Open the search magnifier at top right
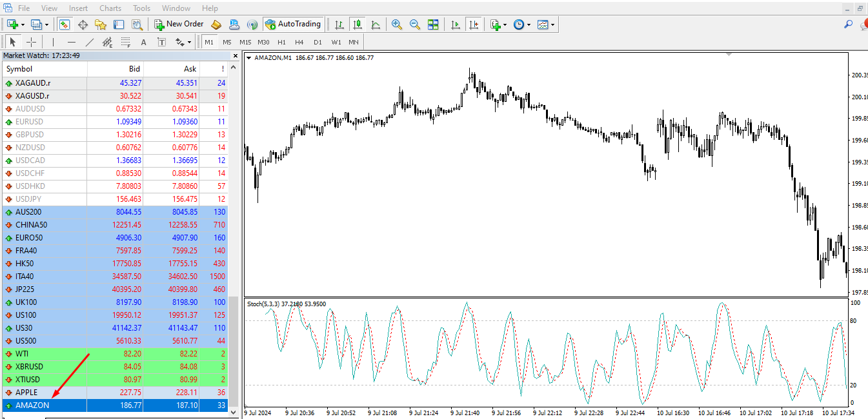Image resolution: width=868 pixels, height=419 pixels. [x=849, y=24]
